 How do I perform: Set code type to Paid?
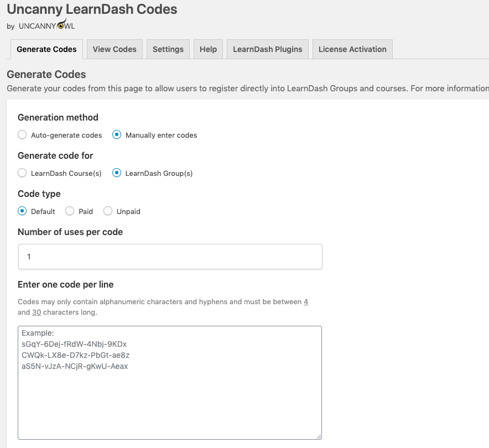[x=70, y=211]
